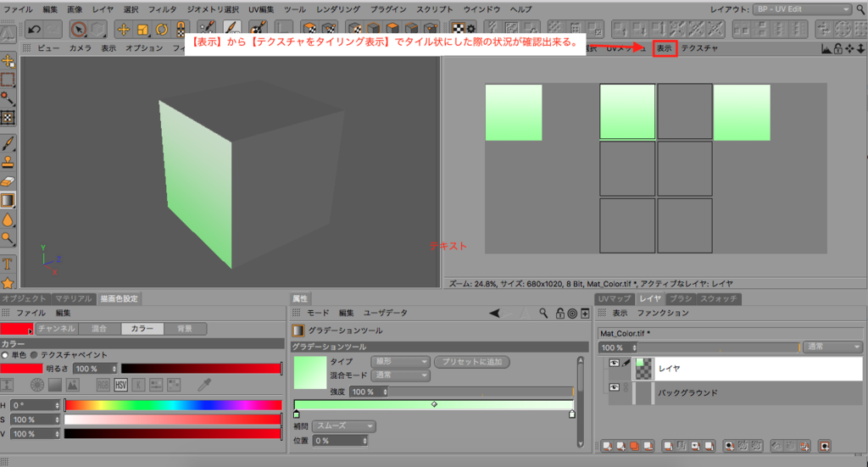Click the gradient left knot marker

click(297, 414)
